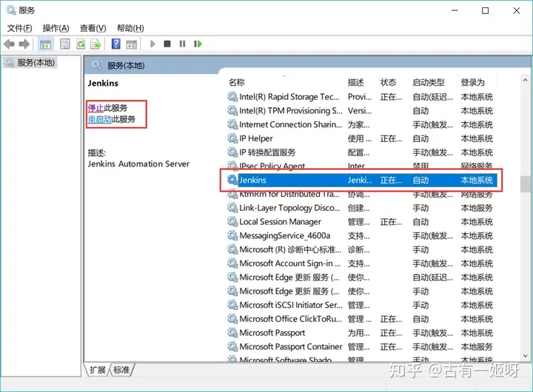Click the scrollbar down arrow
This screenshot has height=392, width=533.
point(525,356)
